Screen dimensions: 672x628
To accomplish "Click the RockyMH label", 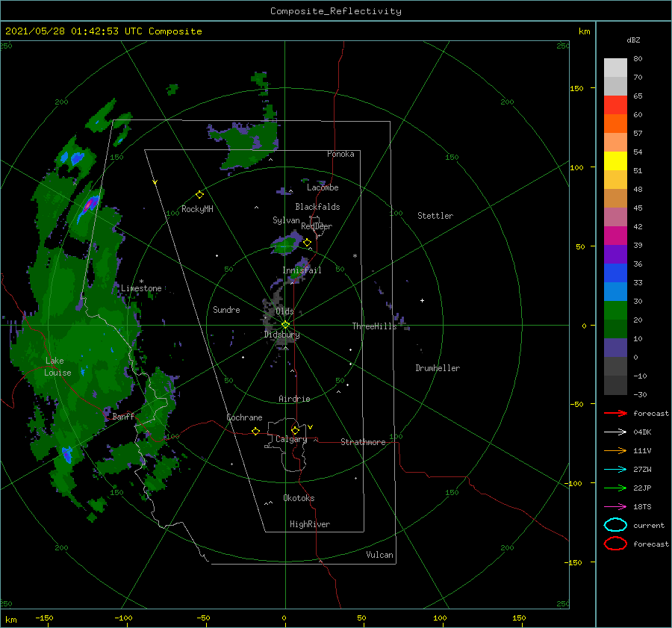I will pyautogui.click(x=197, y=209).
